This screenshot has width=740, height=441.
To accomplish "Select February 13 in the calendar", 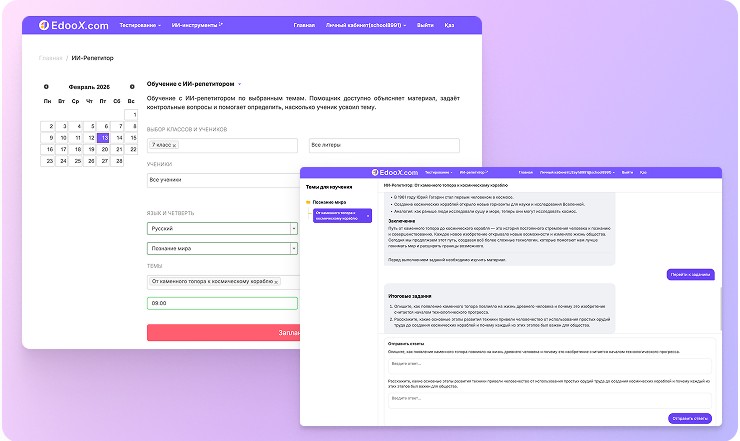I will pos(103,138).
